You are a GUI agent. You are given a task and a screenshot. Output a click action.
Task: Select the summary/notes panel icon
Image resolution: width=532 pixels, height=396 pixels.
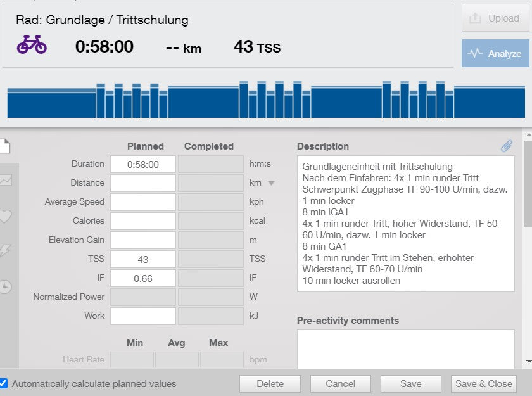coord(6,144)
